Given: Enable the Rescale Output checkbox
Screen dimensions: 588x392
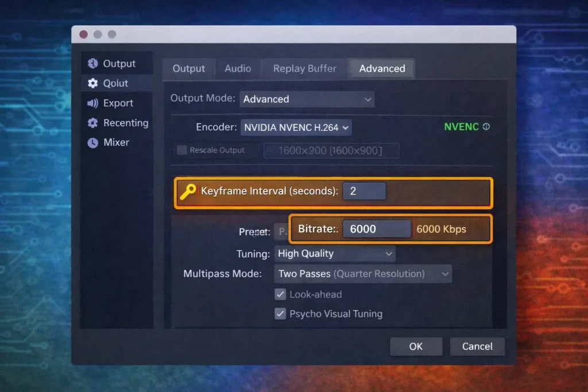Looking at the screenshot, I should click(181, 150).
